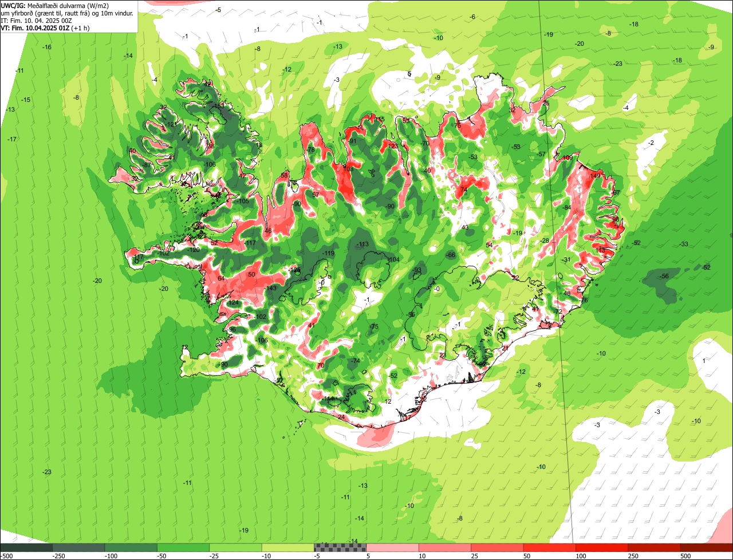
Task: Click the '-105' map value
Action: [243, 201]
